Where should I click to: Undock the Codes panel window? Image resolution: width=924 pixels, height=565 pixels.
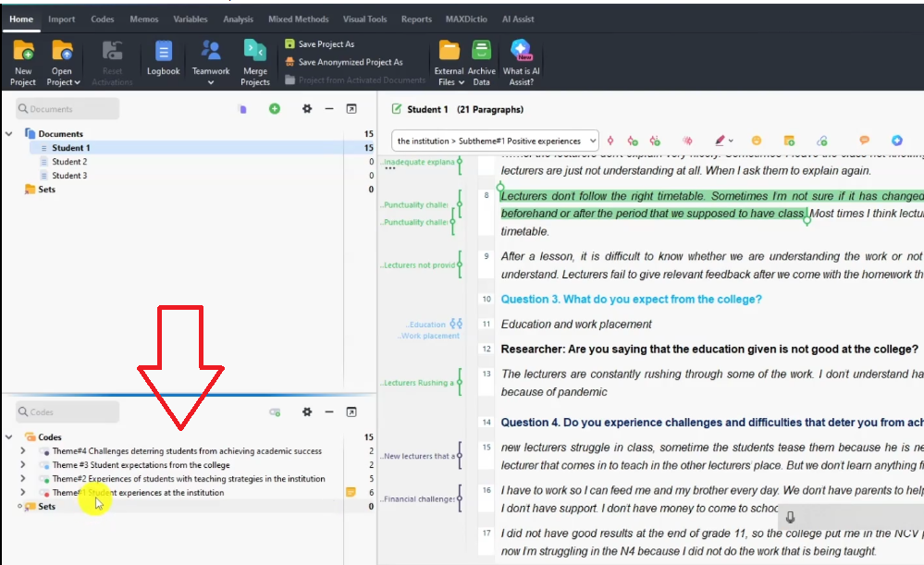[x=351, y=411]
